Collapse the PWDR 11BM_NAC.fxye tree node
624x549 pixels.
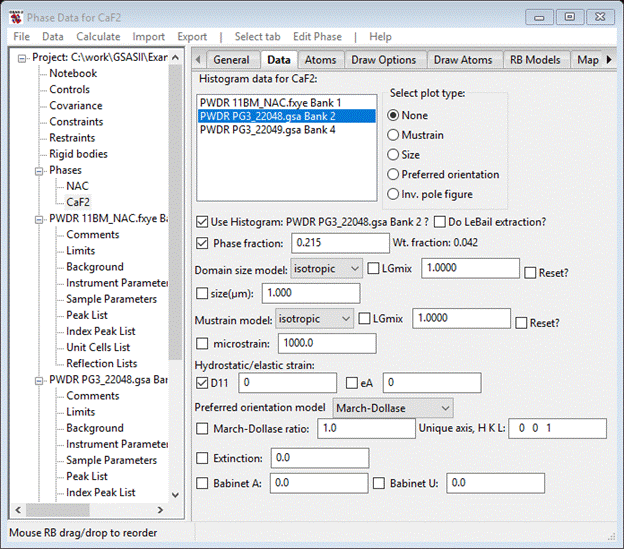click(x=39, y=218)
